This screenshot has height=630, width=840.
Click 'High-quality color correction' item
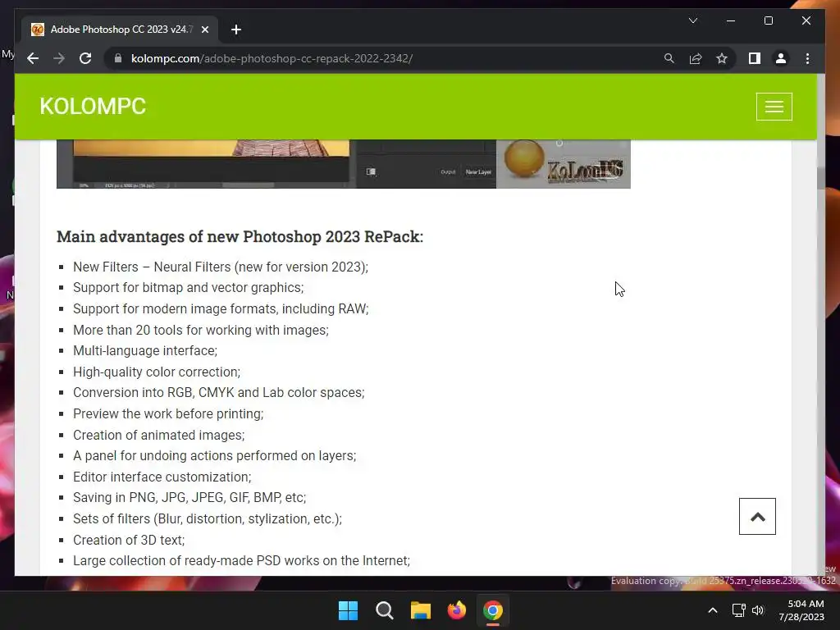157,372
